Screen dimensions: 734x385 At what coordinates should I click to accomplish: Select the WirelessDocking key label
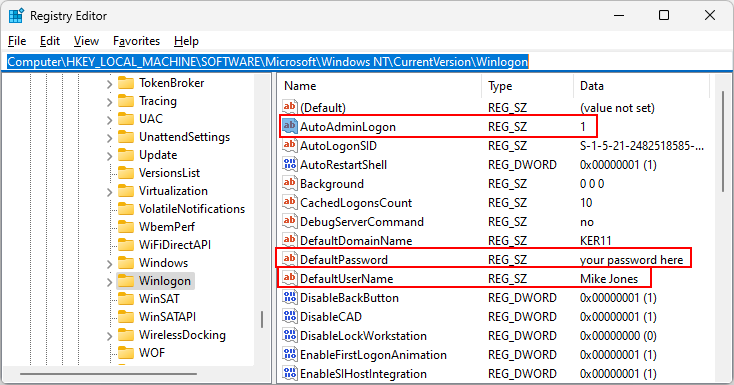pyautogui.click(x=182, y=335)
